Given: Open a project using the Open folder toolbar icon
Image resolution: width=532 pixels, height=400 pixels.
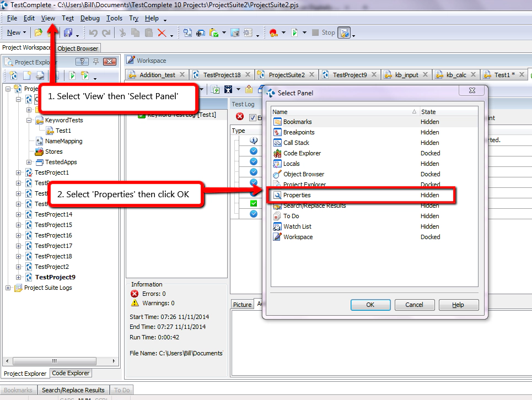Looking at the screenshot, I should click(39, 32).
